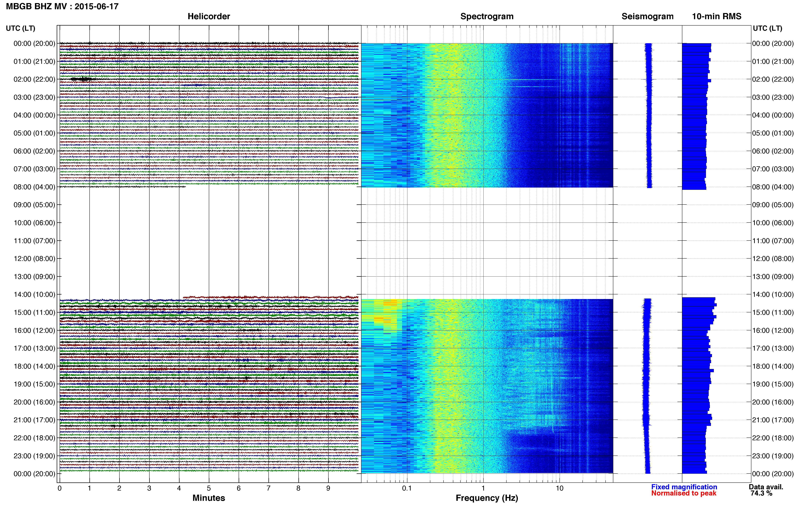812x508 pixels.
Task: Click UTC (LT) label beside the Helicorder axis
Action: coord(21,28)
